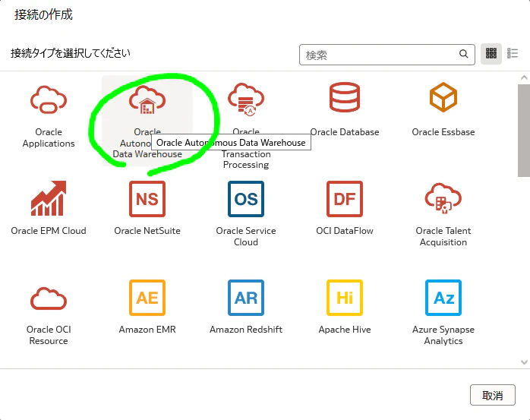This screenshot has height=420, width=530.
Task: Click the "Oracle Applications" label
Action: 49,137
